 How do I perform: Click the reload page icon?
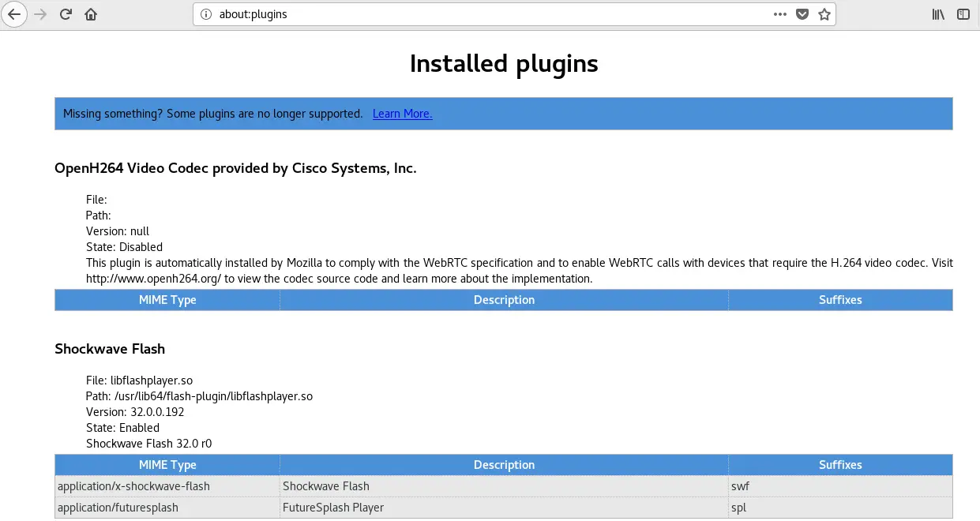point(66,13)
